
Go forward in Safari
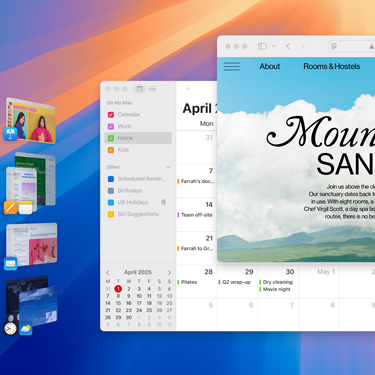[x=303, y=46]
